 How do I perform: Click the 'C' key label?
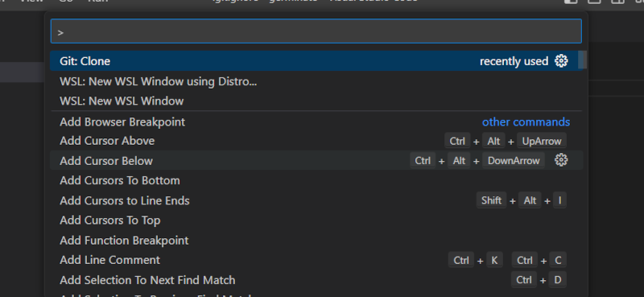coord(558,260)
